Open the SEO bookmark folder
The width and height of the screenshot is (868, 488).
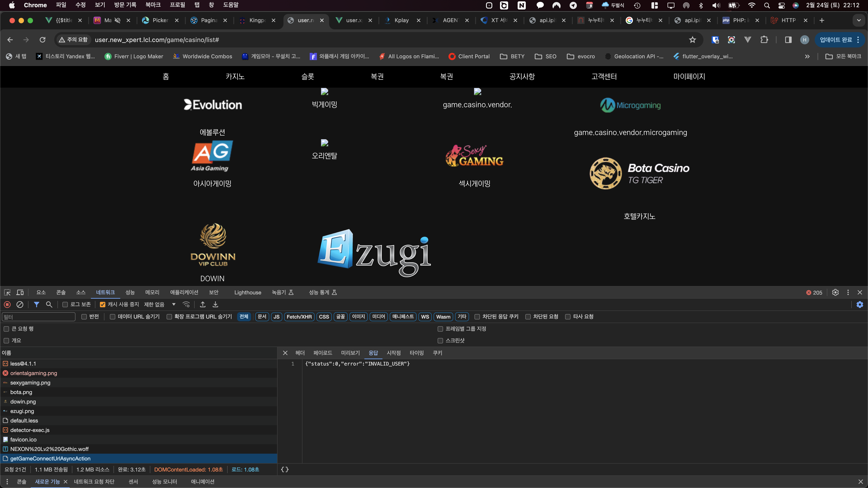545,56
